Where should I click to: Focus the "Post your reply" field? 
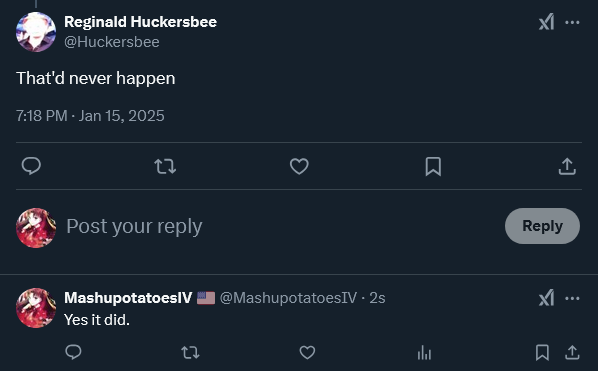click(282, 226)
